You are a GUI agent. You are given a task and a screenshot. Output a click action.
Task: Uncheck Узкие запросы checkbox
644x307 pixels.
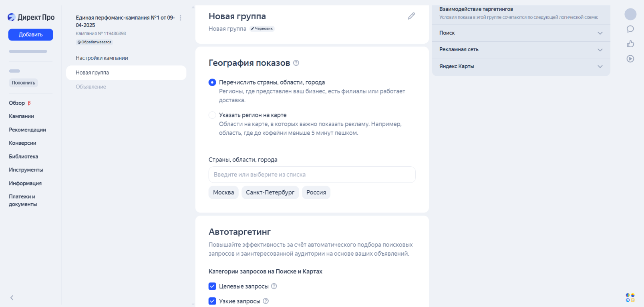pos(212,301)
